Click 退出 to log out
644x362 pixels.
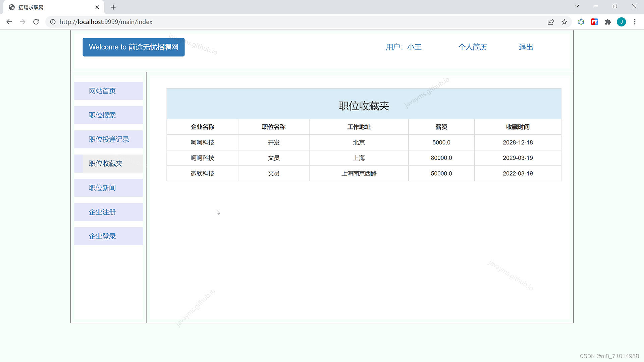click(x=525, y=47)
